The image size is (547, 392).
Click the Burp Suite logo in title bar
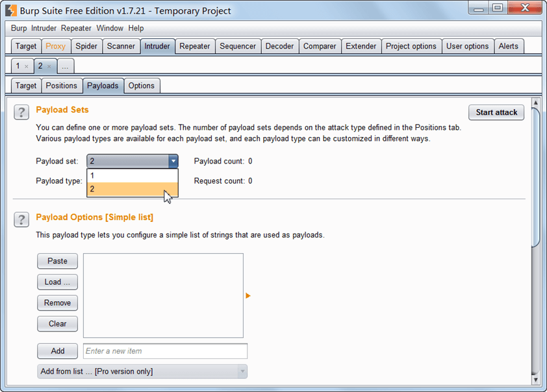11,10
